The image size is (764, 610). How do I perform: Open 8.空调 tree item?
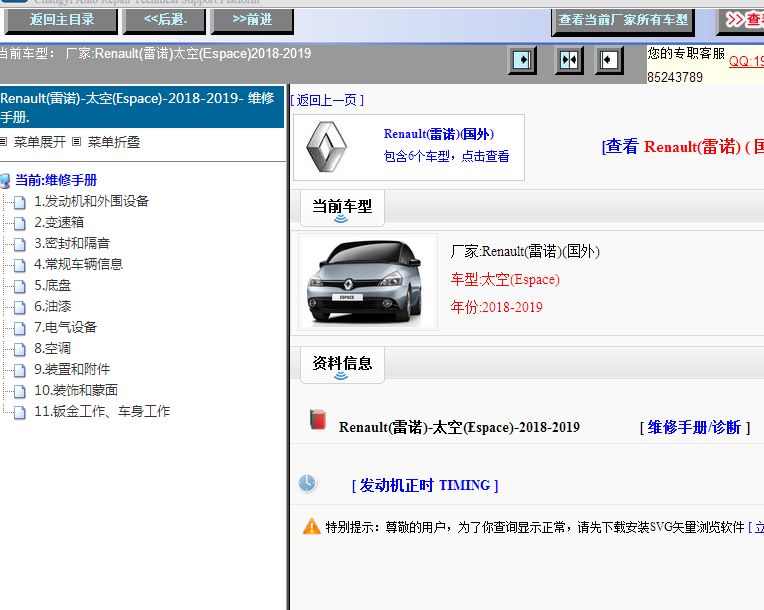point(53,348)
